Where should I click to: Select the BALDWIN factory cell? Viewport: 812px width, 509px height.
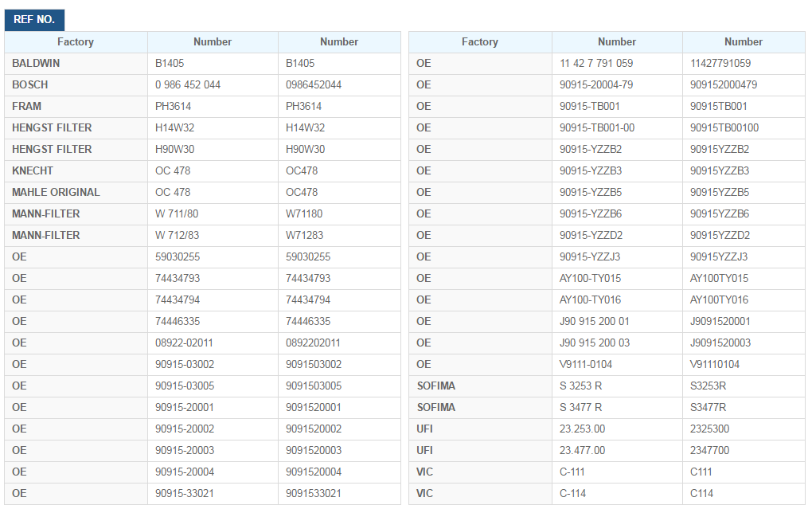(x=76, y=63)
